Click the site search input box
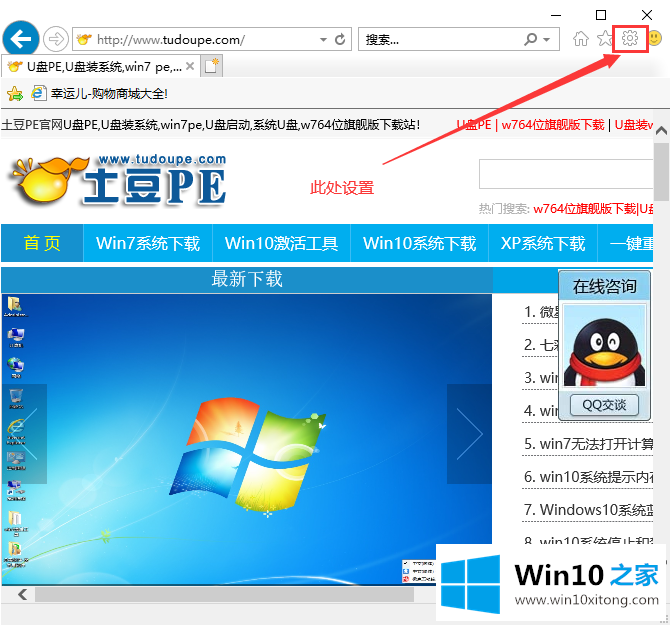The height and width of the screenshot is (626, 671). click(566, 174)
